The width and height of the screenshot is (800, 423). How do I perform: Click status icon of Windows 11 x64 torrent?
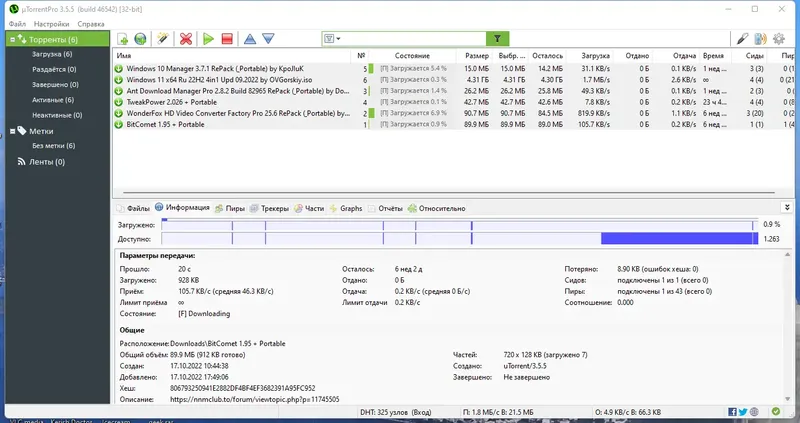118,80
